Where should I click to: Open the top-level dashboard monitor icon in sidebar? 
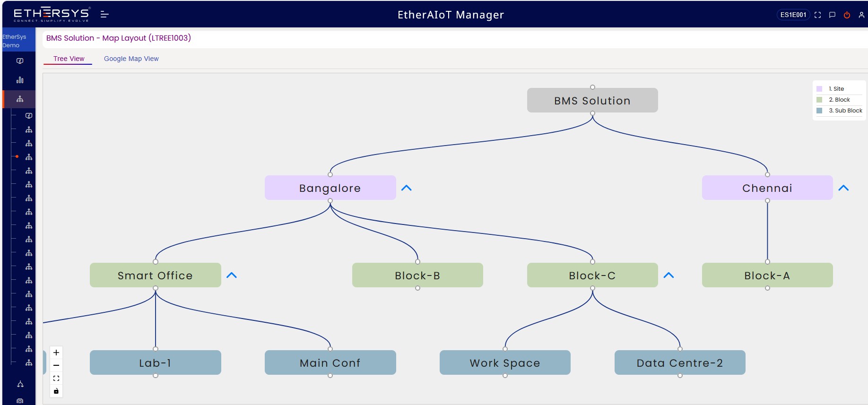20,61
